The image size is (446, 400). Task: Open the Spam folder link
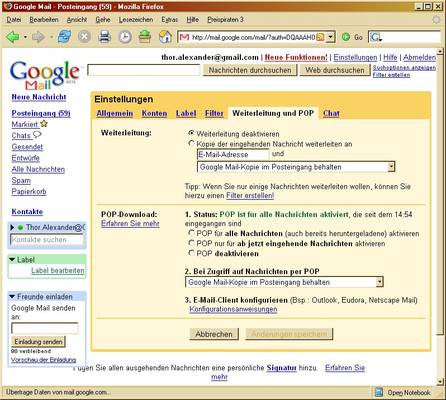click(21, 180)
